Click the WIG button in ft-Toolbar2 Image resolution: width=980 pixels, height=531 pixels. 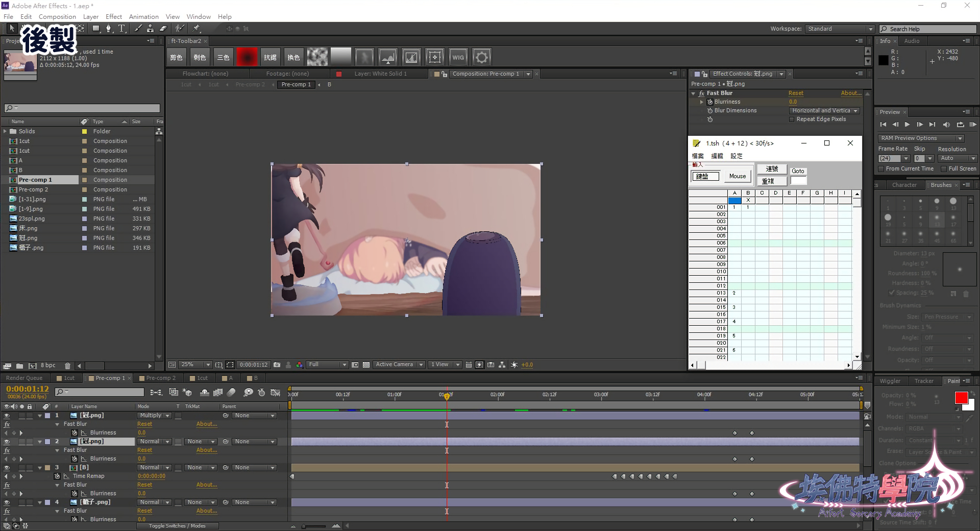pyautogui.click(x=458, y=57)
